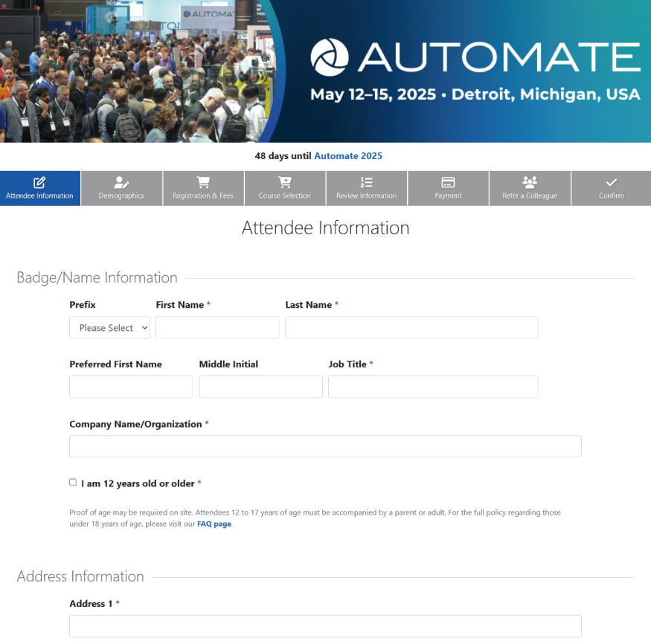Click the Payment credit card icon

tap(448, 182)
